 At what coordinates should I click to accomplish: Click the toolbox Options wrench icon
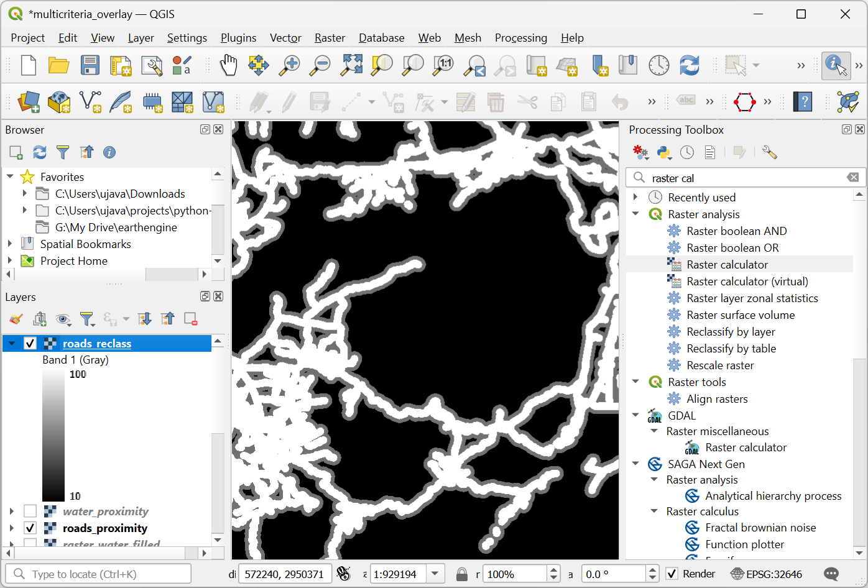[769, 153]
